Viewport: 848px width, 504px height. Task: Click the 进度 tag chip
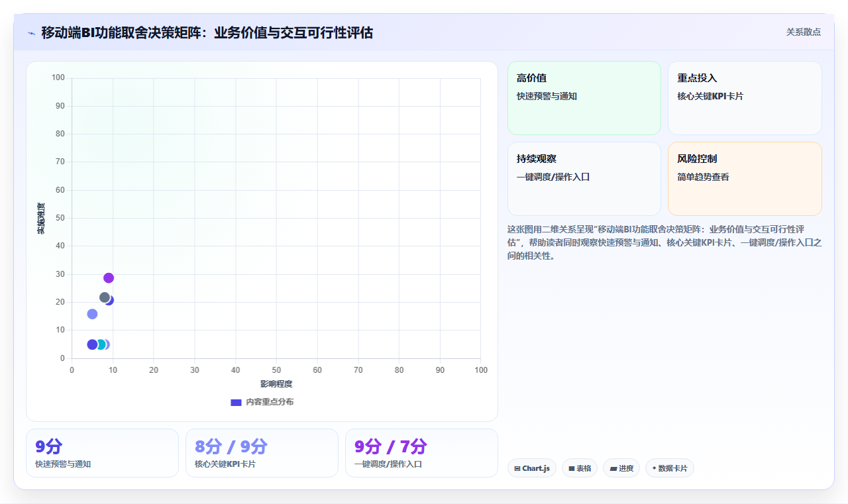pyautogui.click(x=621, y=468)
